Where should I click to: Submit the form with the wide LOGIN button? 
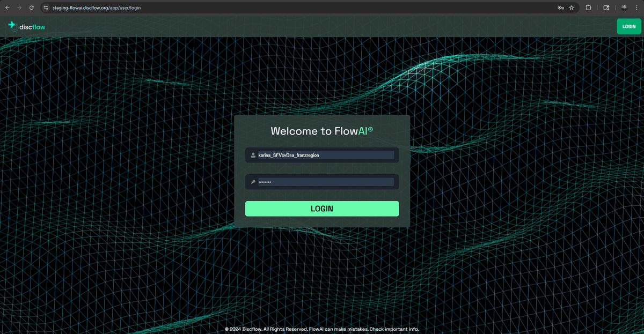coord(322,209)
